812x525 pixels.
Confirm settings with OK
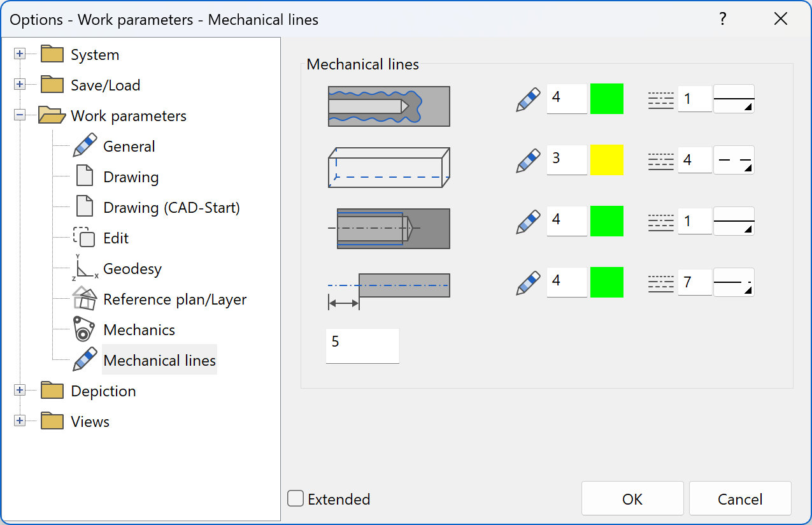coord(632,498)
